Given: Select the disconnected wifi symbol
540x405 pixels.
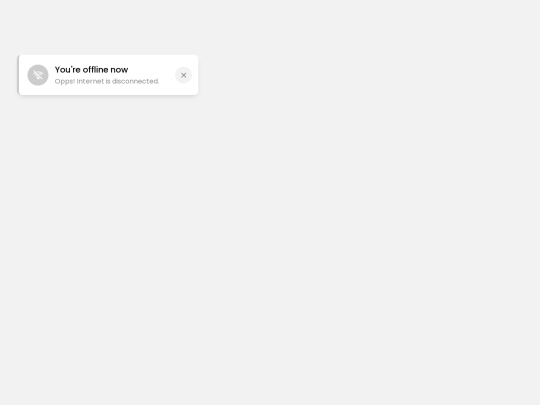Looking at the screenshot, I should pos(38,75).
